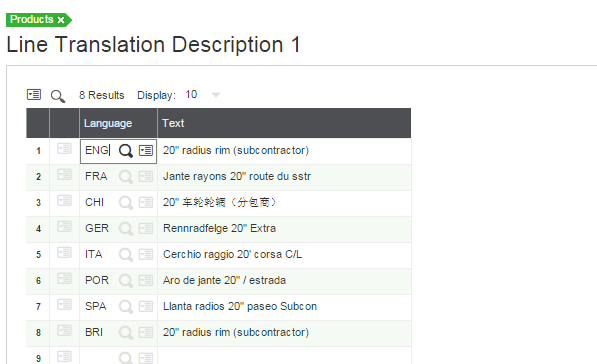Click the SPA text 'Llanta radios 20" paseo Subcon'
597x364 pixels.
click(x=240, y=307)
